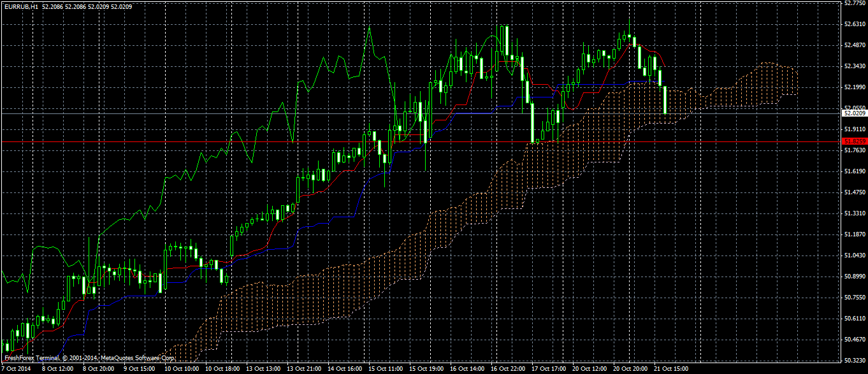Screen dimensions: 868x374
Task: Click the current price label 52.0209
Action: pos(854,113)
